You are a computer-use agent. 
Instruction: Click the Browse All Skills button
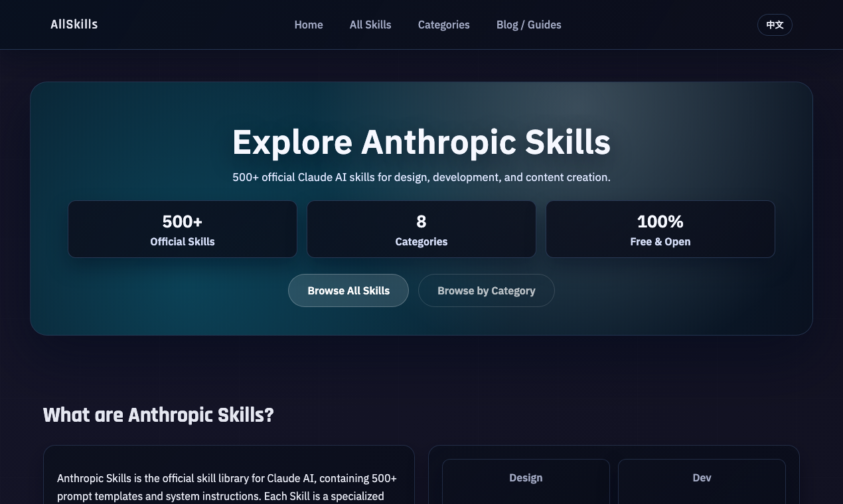348,290
